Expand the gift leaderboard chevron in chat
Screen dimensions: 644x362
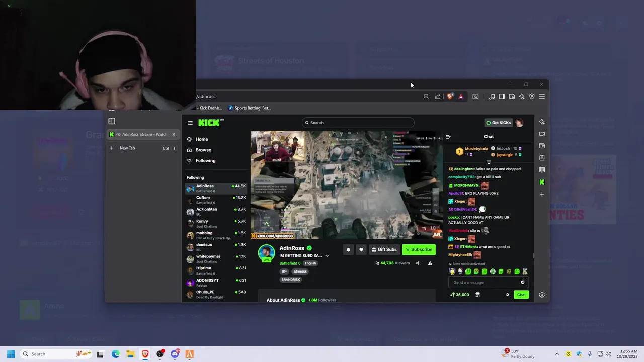pos(489,163)
